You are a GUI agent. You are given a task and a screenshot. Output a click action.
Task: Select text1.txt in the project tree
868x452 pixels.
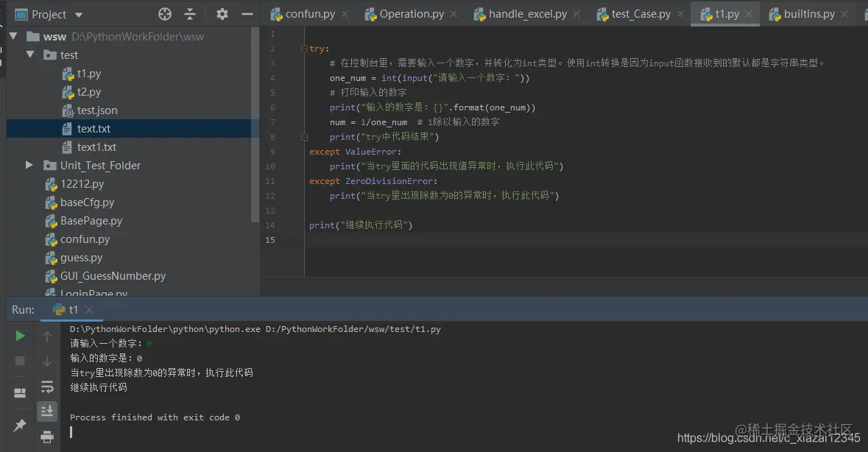click(x=96, y=147)
